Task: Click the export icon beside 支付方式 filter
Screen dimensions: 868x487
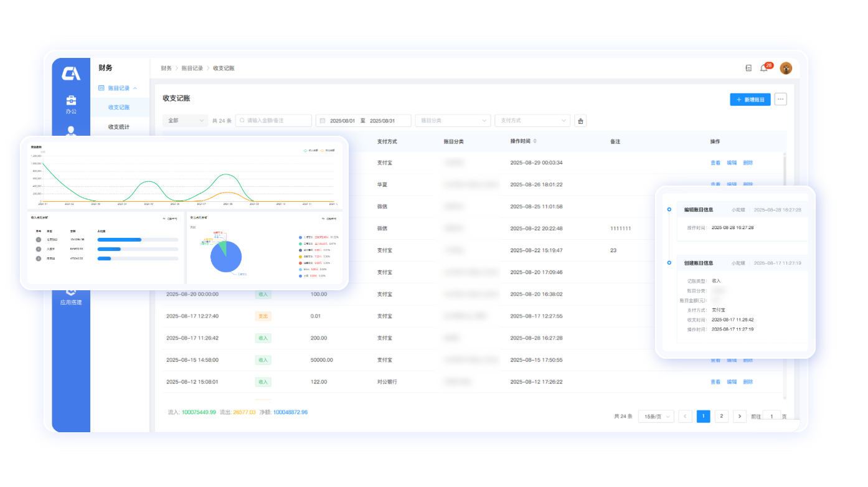Action: [580, 121]
